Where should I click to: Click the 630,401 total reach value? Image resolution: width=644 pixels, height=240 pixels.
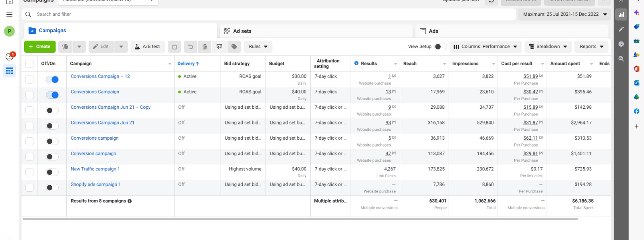(438, 201)
